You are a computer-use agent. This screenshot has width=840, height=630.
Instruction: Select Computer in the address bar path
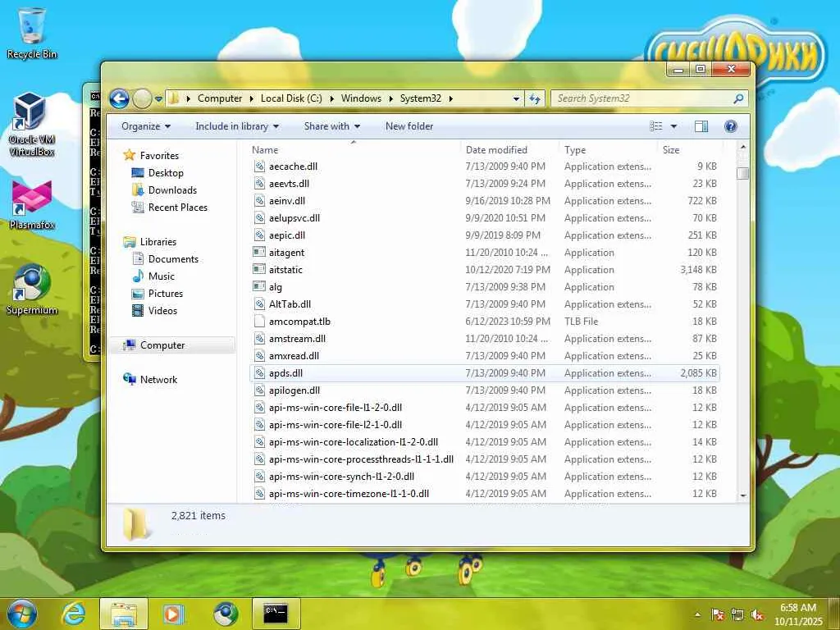(x=220, y=98)
